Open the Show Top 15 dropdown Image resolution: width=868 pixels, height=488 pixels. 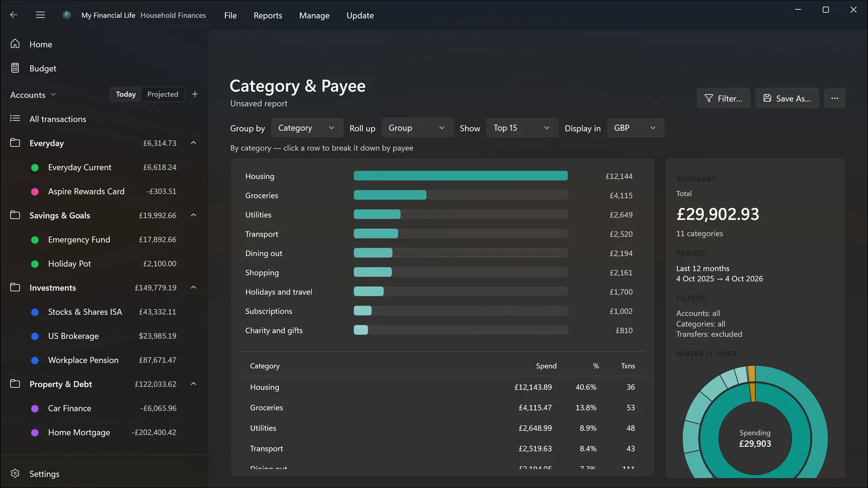[x=522, y=128]
